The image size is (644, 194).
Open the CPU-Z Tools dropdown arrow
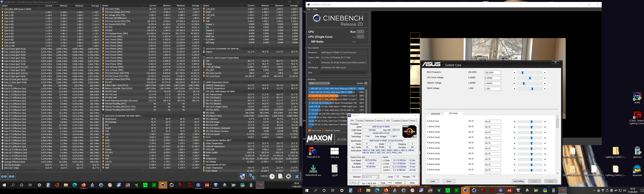[389, 183]
